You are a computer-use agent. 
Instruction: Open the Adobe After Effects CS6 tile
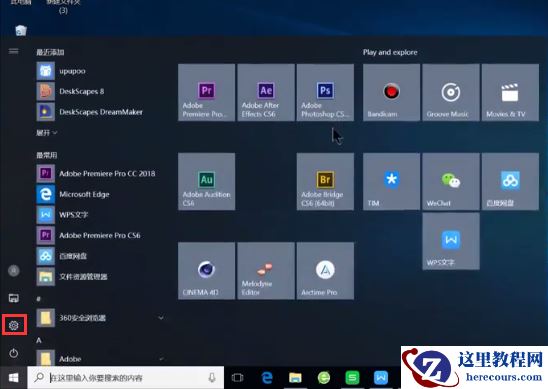(266, 92)
